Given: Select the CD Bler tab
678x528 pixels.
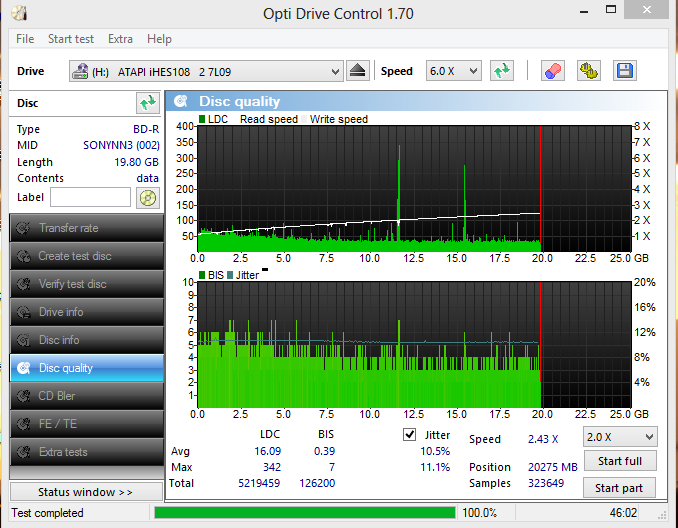Looking at the screenshot, I should 87,396.
